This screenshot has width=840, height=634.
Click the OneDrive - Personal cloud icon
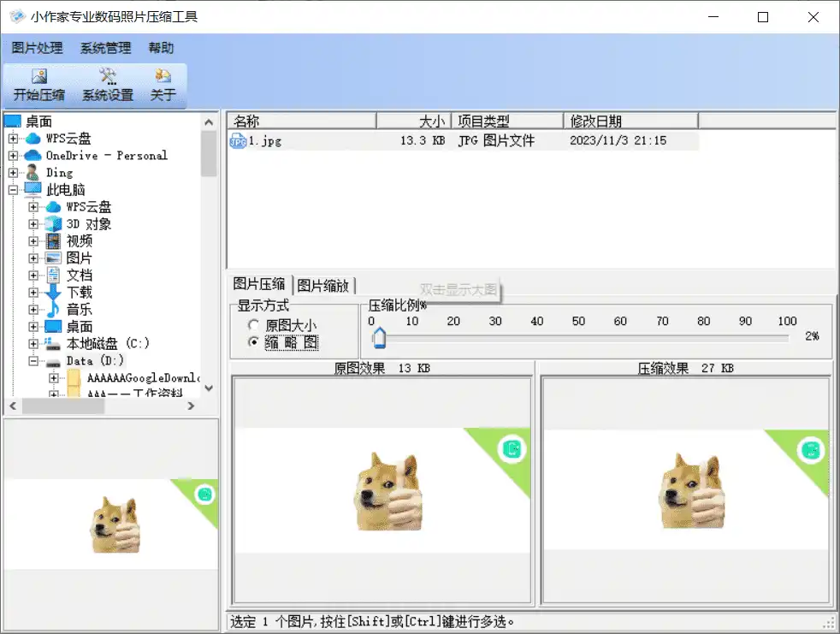click(33, 156)
